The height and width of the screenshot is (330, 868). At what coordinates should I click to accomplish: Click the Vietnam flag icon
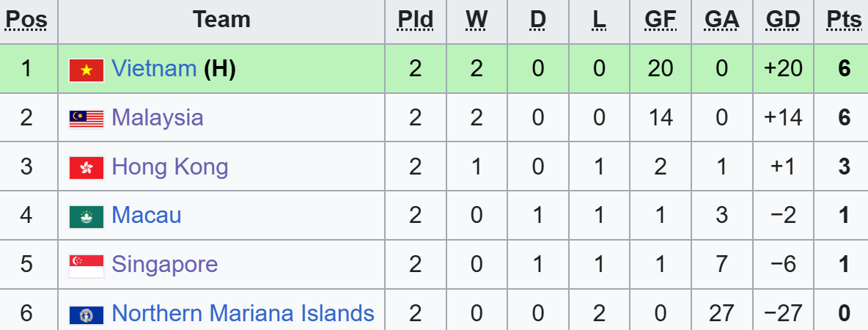(x=87, y=70)
